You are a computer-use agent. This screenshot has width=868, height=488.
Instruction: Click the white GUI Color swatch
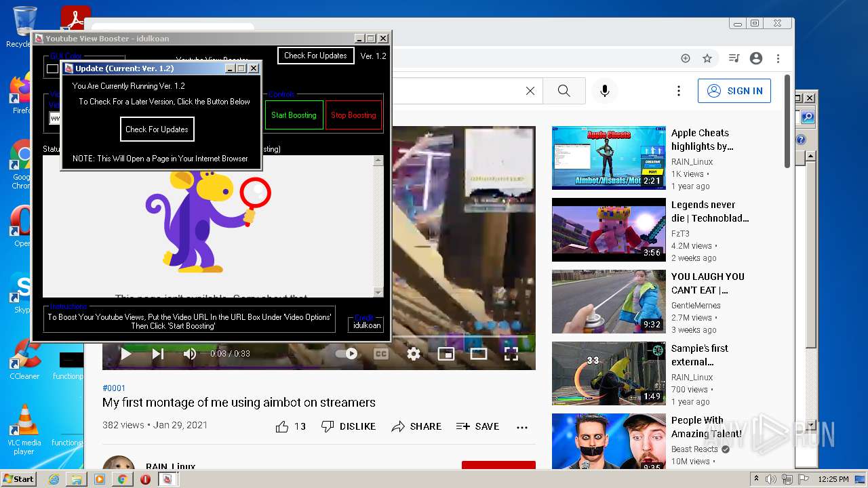coord(52,68)
